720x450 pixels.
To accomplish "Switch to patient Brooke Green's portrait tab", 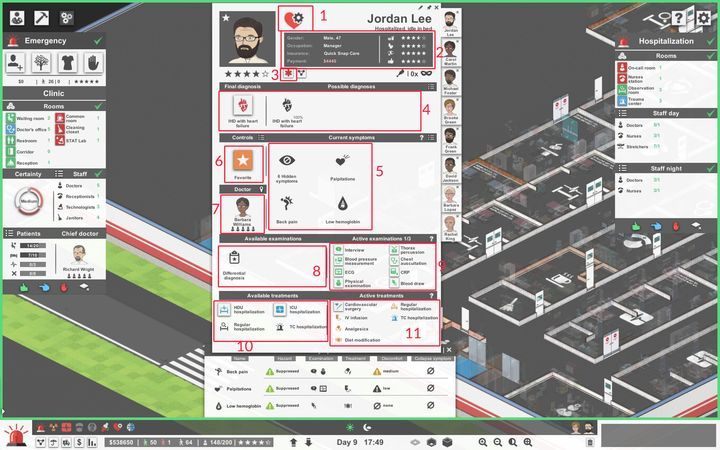I will (x=450, y=111).
